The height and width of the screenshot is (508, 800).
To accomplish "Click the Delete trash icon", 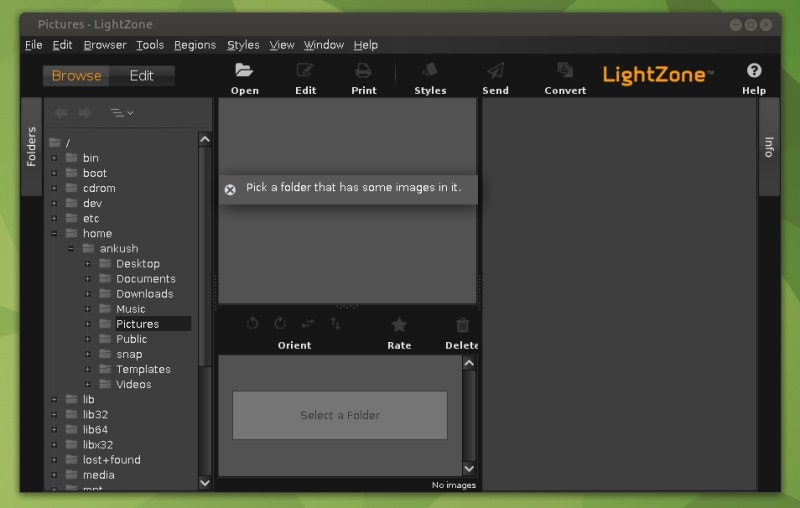I will coord(462,324).
